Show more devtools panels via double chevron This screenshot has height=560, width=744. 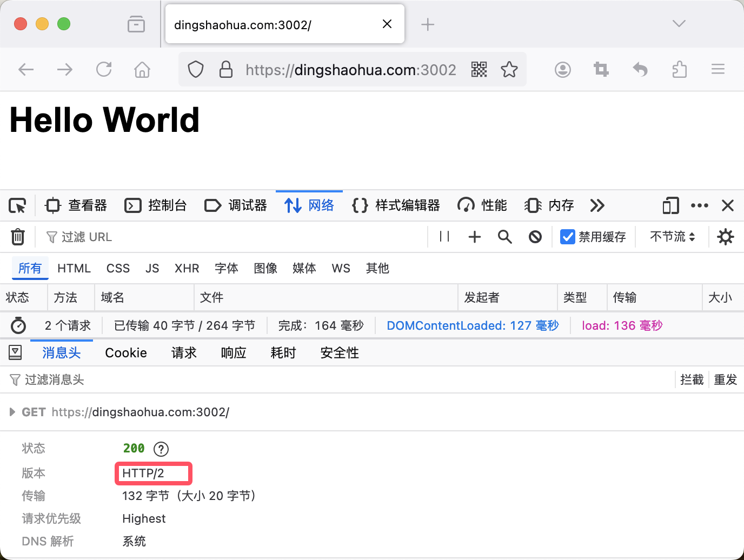pos(597,205)
